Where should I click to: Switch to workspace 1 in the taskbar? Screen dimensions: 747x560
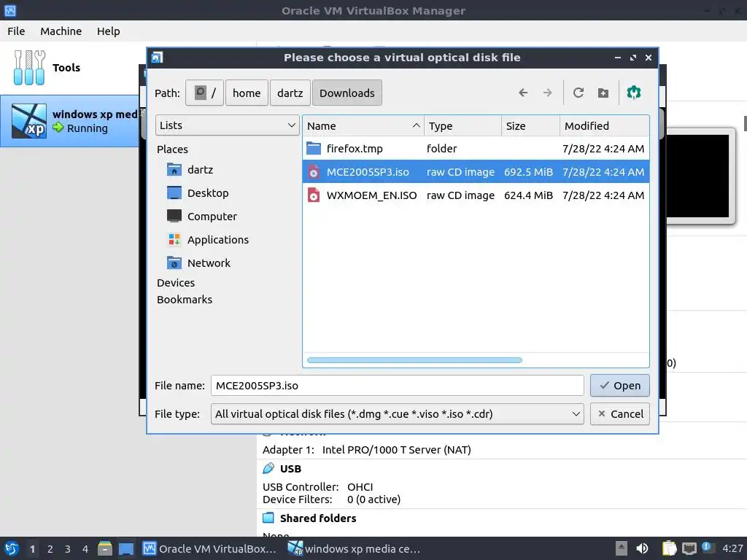click(32, 549)
